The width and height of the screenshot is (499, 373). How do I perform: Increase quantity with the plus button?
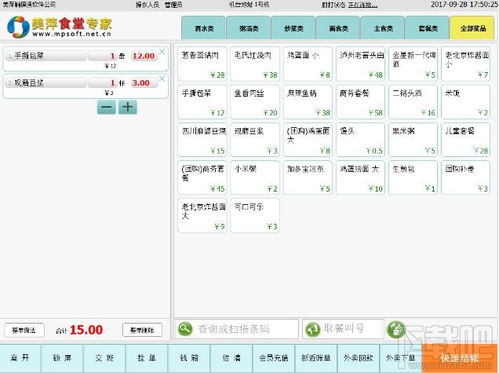click(x=128, y=107)
